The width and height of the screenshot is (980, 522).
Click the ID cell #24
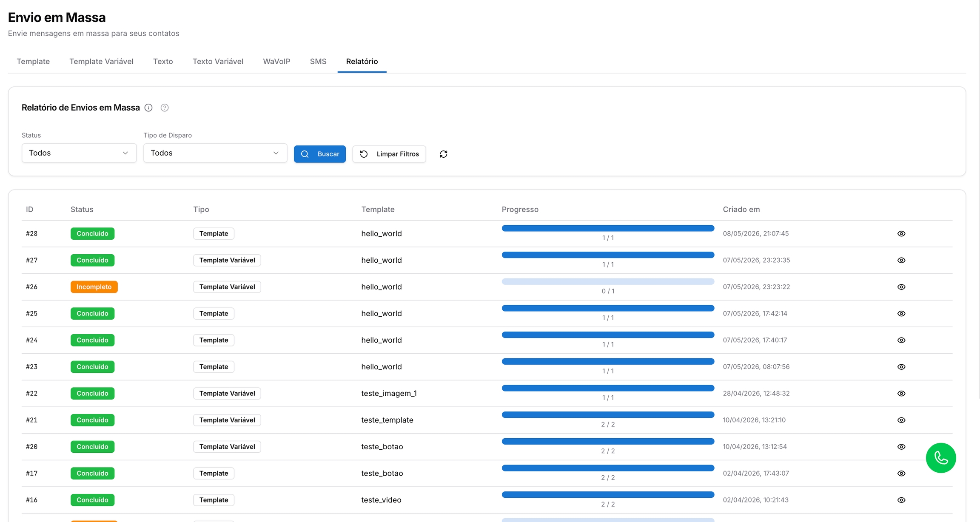click(x=31, y=340)
